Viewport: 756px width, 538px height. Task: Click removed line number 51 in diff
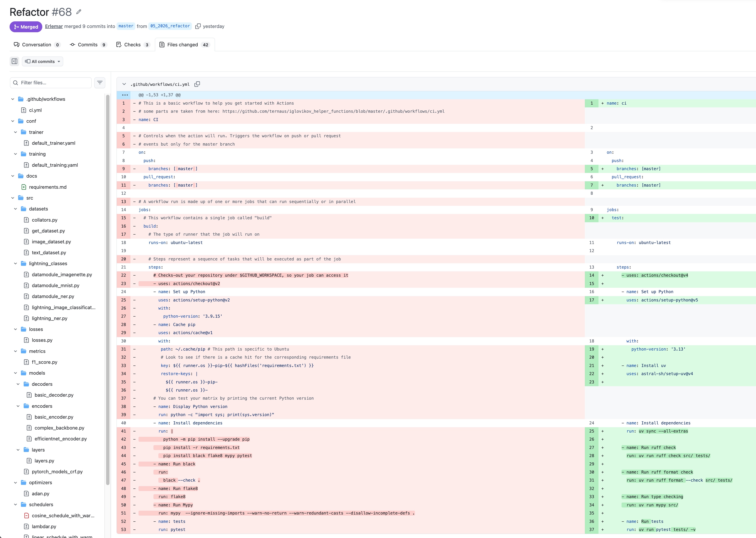coord(124,513)
